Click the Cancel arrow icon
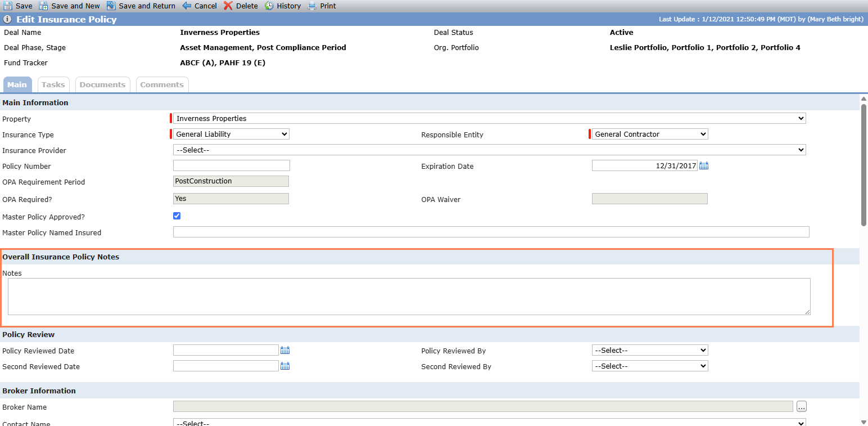Image resolution: width=868 pixels, height=426 pixels. tap(187, 6)
